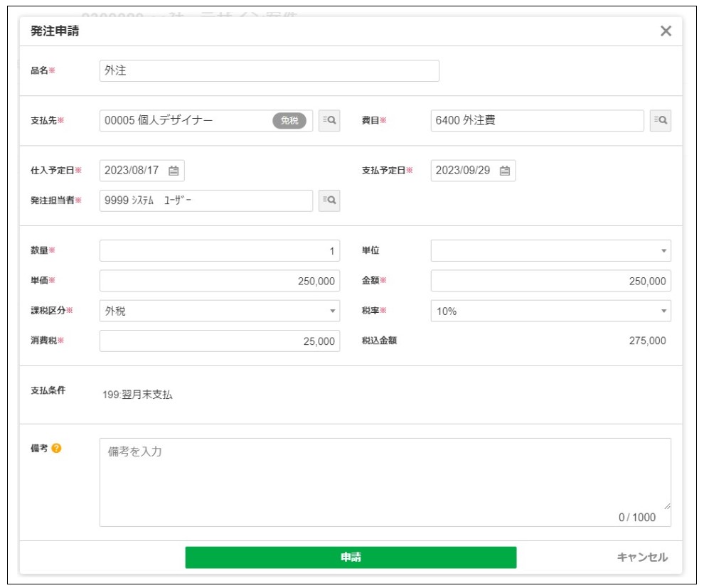Click the キャンセル link
The height and width of the screenshot is (588, 704).
(x=642, y=557)
